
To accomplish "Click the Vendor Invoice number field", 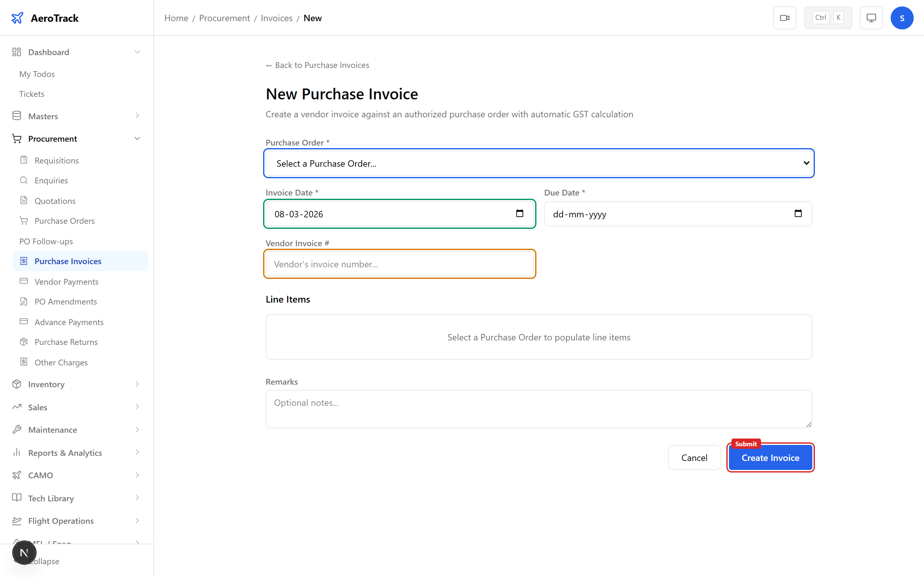I will [399, 264].
